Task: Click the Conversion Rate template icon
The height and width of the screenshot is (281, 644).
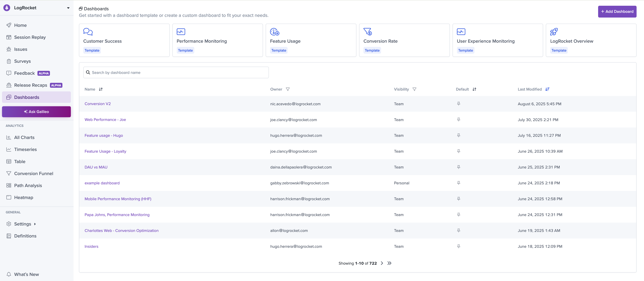Action: pyautogui.click(x=368, y=32)
